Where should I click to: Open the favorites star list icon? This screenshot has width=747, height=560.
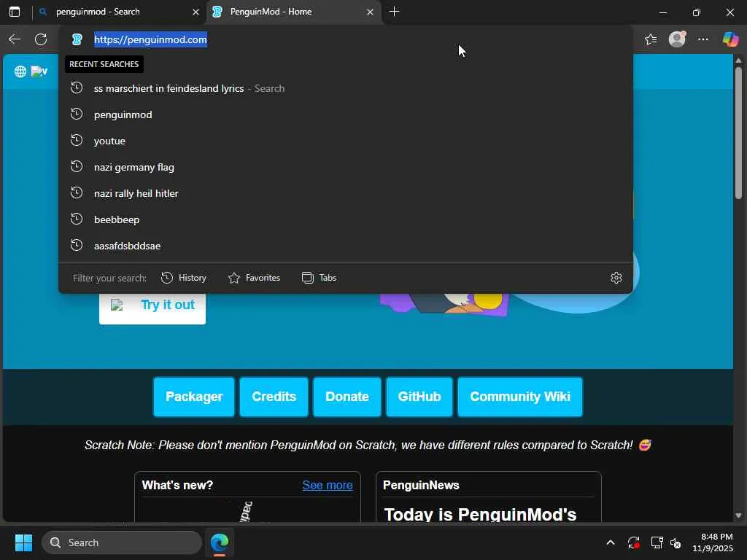[651, 39]
